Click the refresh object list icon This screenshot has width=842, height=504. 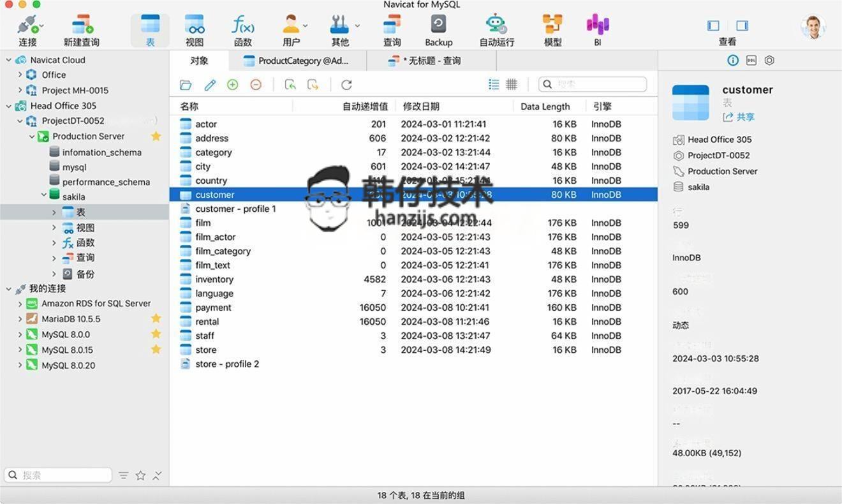[x=346, y=84]
